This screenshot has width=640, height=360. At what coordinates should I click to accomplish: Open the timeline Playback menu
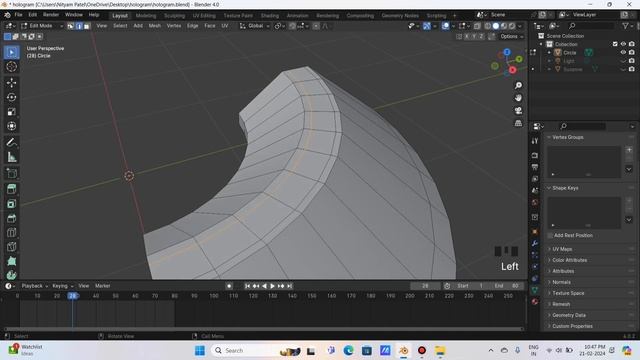click(x=35, y=286)
